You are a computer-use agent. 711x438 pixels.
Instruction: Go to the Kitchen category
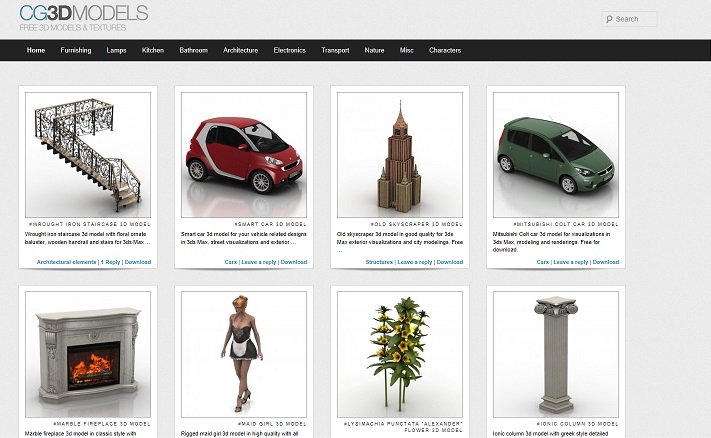tap(153, 50)
